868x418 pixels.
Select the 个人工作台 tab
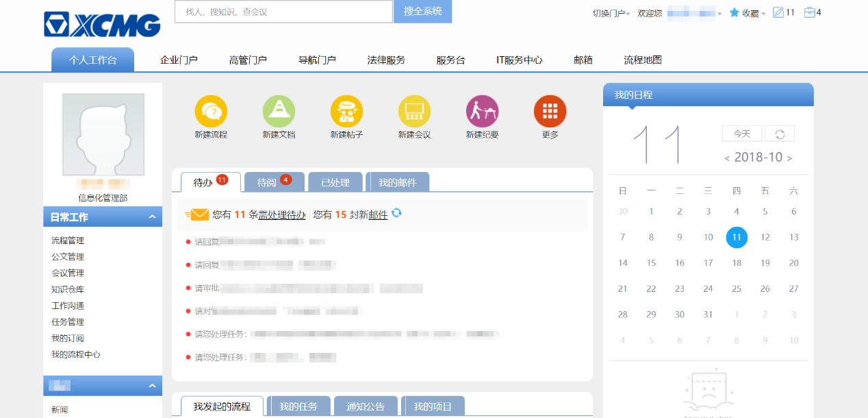coord(92,60)
